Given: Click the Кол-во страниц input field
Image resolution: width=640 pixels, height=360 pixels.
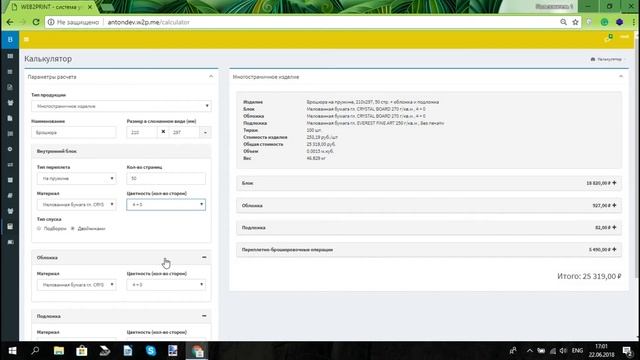Looking at the screenshot, I should tap(166, 178).
